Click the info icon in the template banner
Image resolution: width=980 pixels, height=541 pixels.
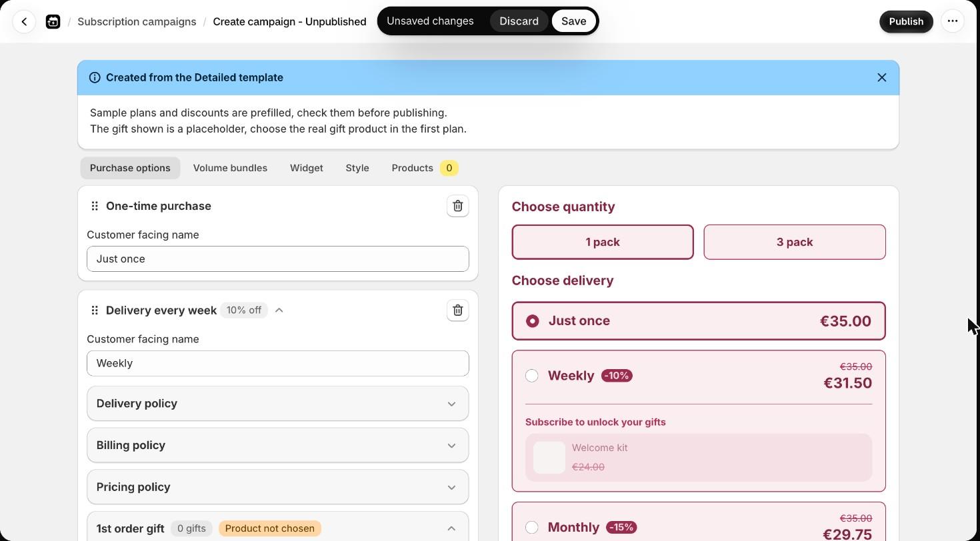coord(95,77)
